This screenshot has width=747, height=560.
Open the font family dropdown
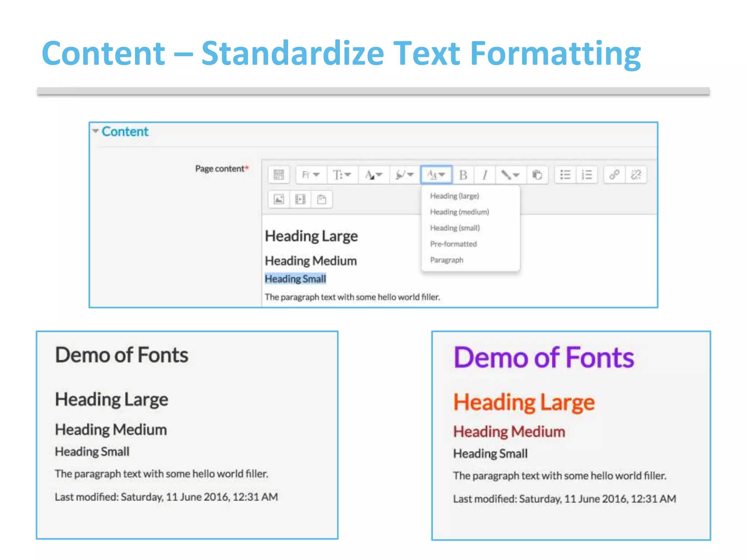[x=311, y=175]
